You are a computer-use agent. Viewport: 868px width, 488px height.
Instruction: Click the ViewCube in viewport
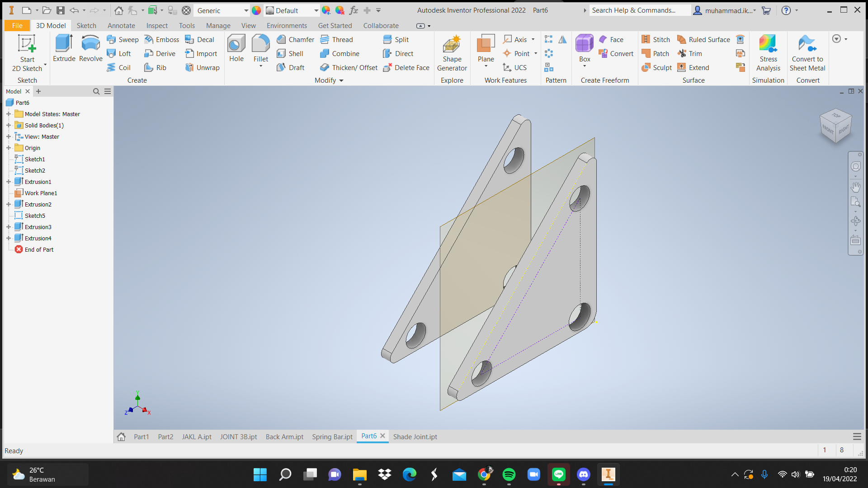coord(835,127)
